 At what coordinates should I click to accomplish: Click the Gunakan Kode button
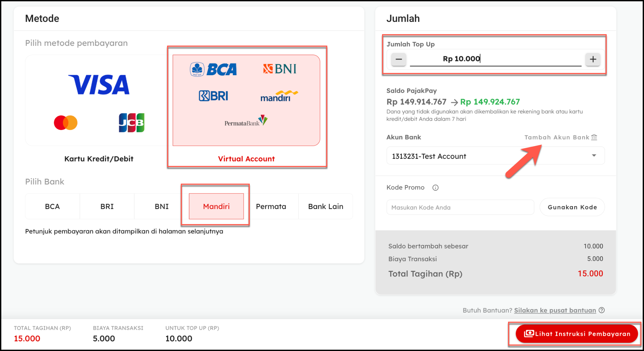(x=572, y=207)
